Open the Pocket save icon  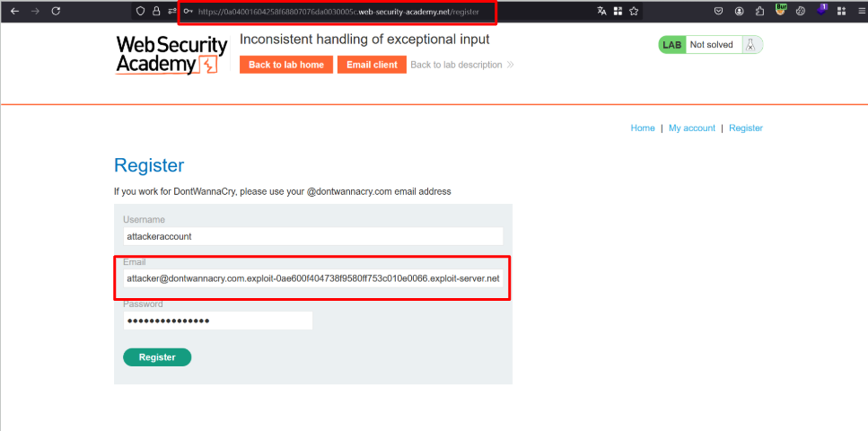click(x=719, y=11)
